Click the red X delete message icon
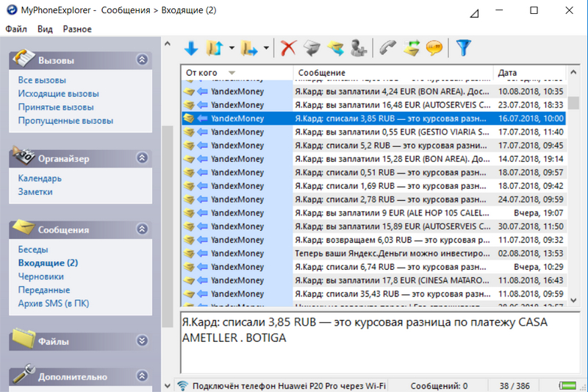This screenshot has width=588, height=392. click(288, 49)
